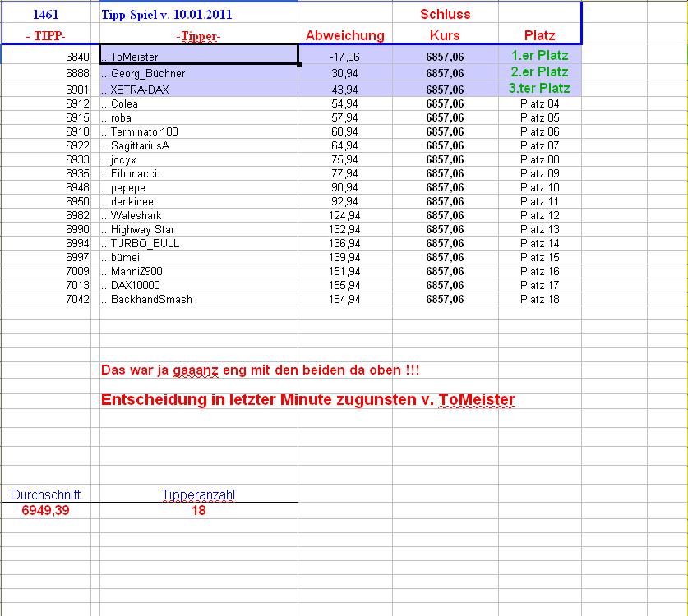The image size is (688, 616).
Task: Select the deviation value 124,94
Action: point(344,216)
